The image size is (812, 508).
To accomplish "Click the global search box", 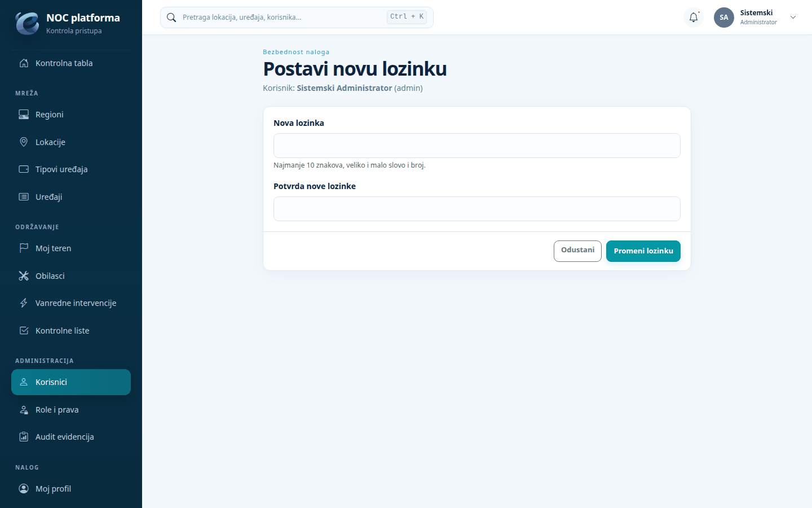I will [x=297, y=17].
